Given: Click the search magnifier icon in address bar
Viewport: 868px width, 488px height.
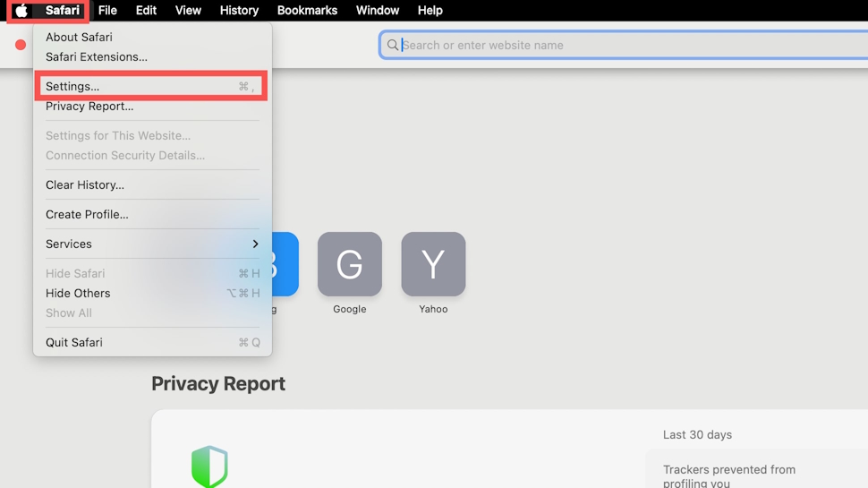Looking at the screenshot, I should (x=393, y=45).
